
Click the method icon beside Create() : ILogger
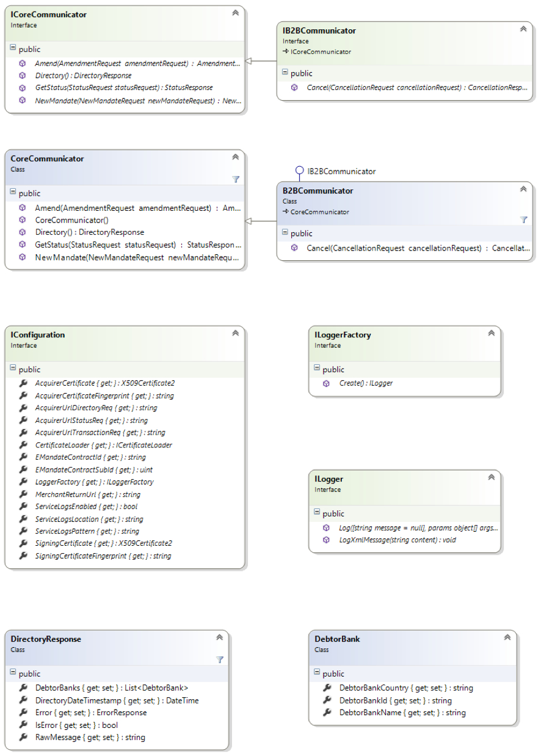326,383
